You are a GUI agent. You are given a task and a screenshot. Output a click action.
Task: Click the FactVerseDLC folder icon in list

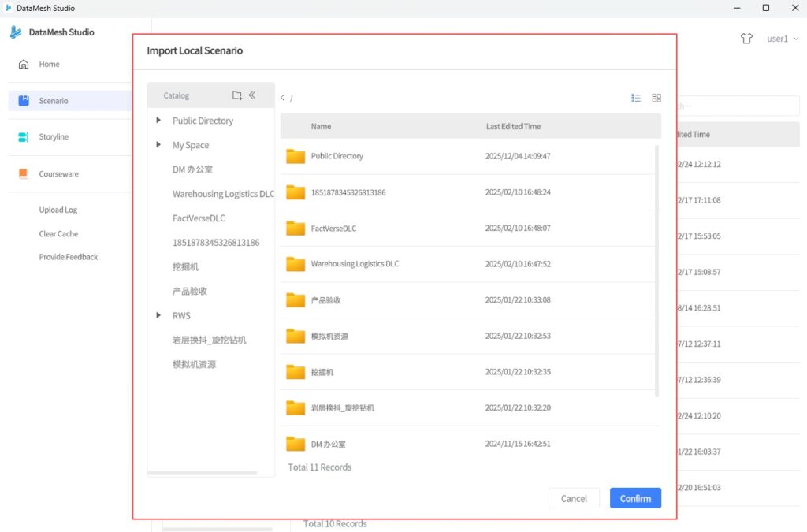[x=296, y=229]
